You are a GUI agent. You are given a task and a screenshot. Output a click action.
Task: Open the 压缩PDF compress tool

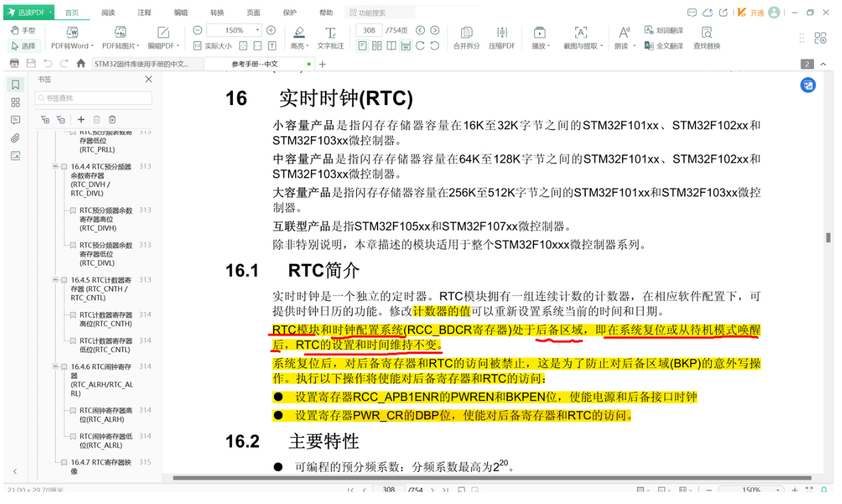pyautogui.click(x=501, y=38)
